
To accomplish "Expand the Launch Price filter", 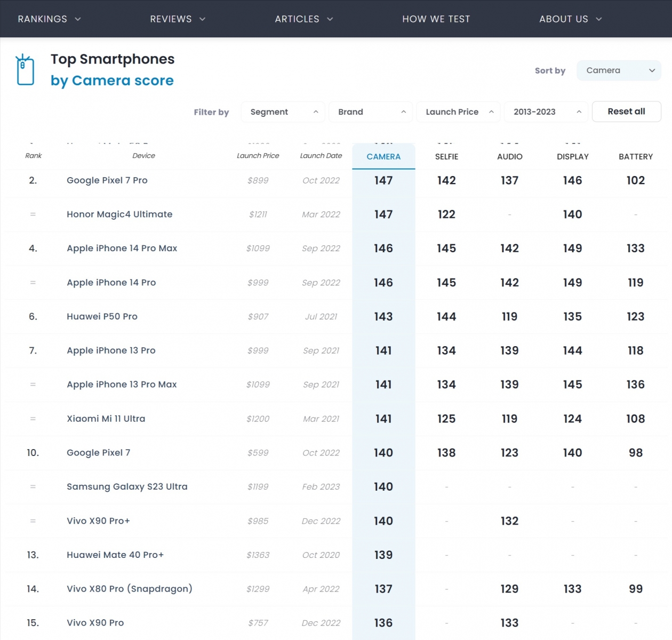I will point(458,112).
